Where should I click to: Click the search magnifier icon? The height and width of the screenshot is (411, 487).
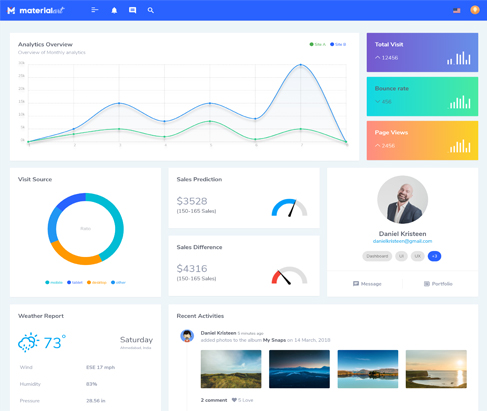coord(151,10)
